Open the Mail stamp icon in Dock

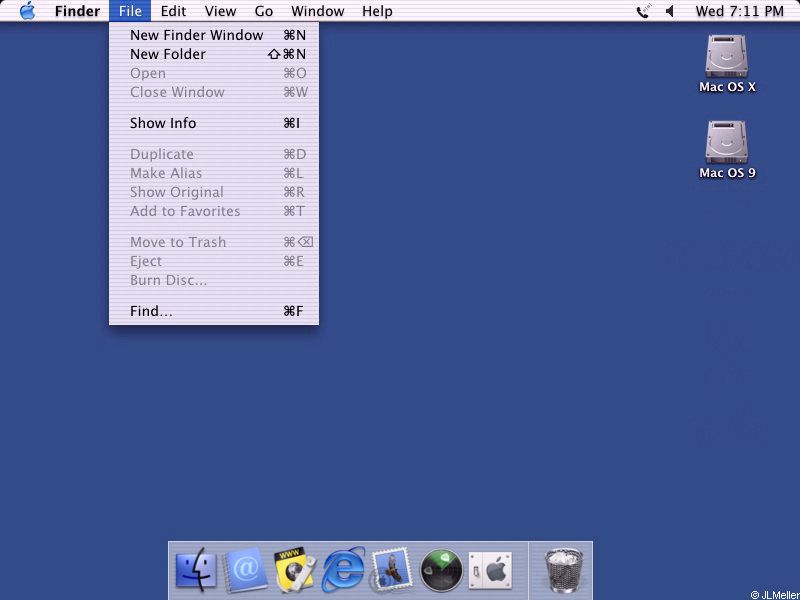click(391, 570)
